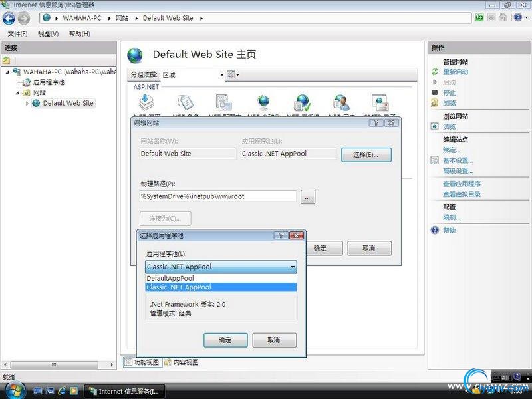Click the 选择(E)... button
The height and width of the screenshot is (399, 532).
[x=366, y=155]
